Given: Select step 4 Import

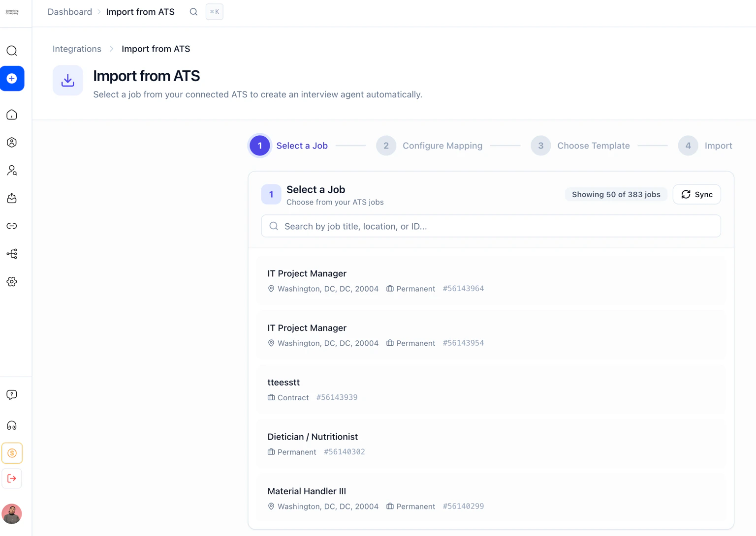Looking at the screenshot, I should [x=705, y=146].
